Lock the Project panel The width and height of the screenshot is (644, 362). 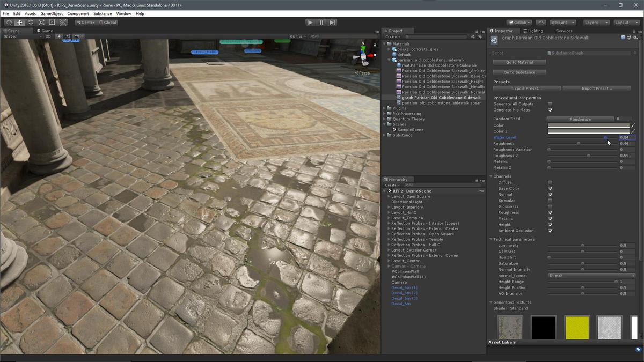(477, 31)
